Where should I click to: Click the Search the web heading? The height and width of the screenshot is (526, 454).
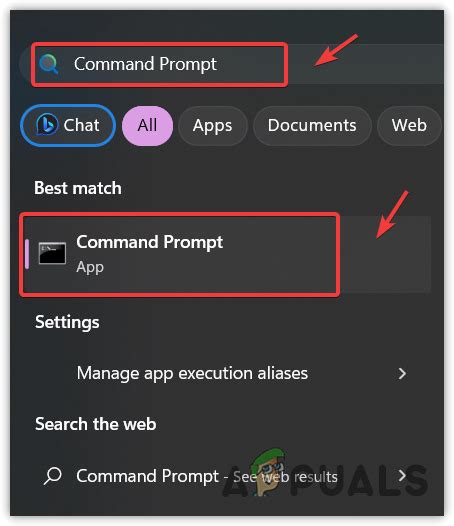coord(96,424)
